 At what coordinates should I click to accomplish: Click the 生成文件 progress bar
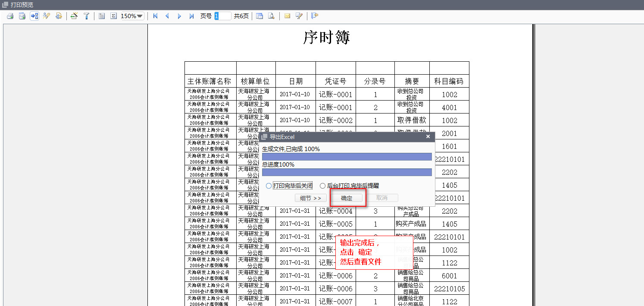[x=347, y=157]
